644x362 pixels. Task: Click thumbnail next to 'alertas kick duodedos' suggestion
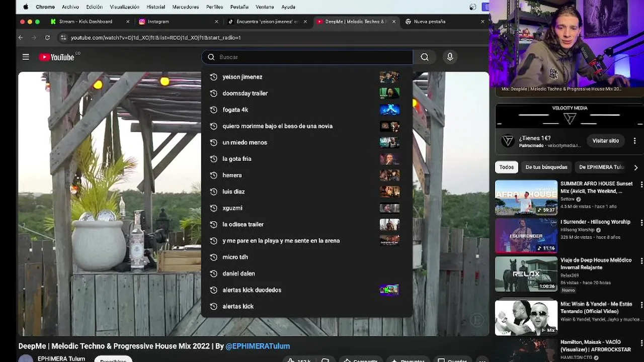tap(389, 290)
